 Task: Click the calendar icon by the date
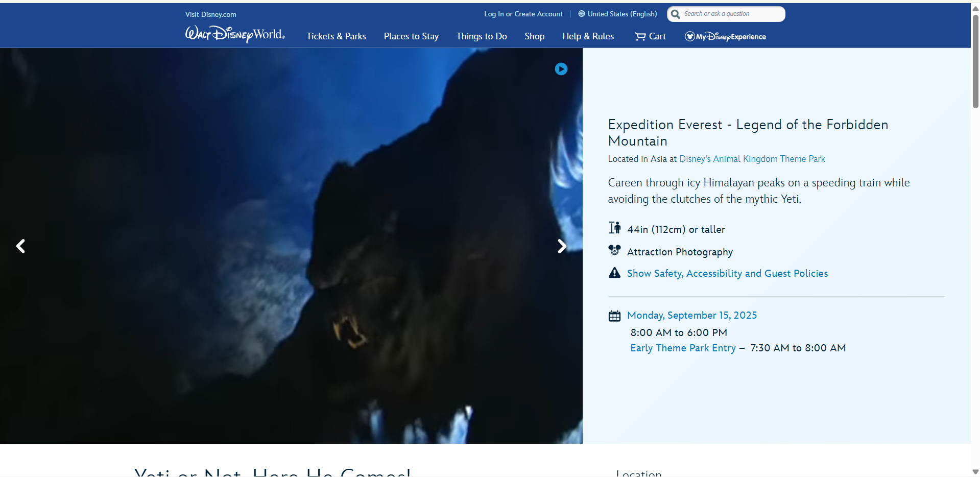point(614,316)
